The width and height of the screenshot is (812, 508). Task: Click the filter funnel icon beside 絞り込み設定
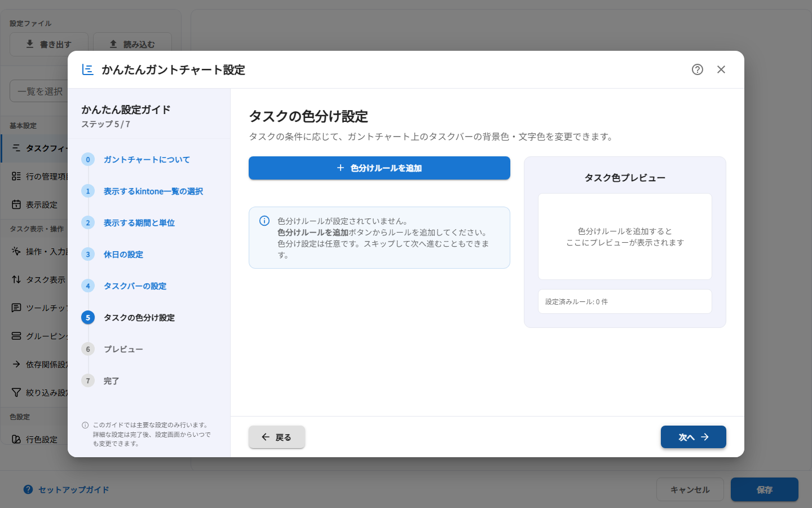tap(16, 392)
